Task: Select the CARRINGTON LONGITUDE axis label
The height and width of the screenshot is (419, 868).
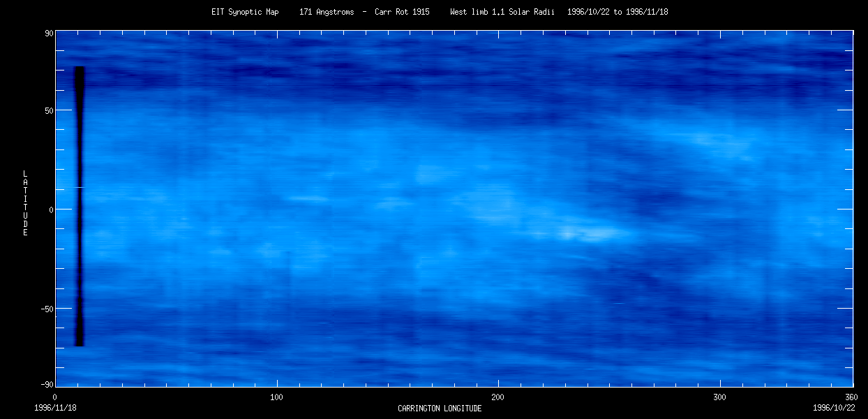Action: point(440,408)
